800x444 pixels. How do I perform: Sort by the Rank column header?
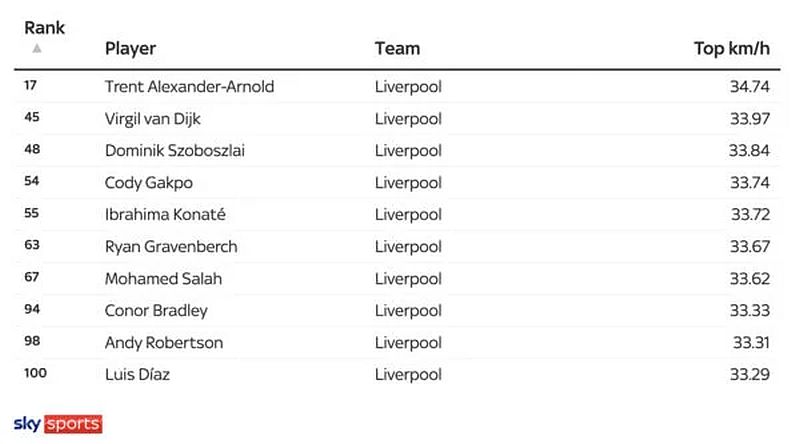(x=44, y=28)
